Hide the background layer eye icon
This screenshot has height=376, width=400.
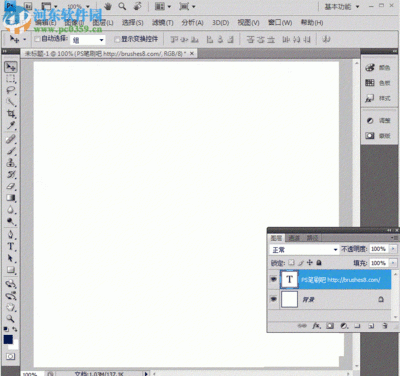point(273,299)
